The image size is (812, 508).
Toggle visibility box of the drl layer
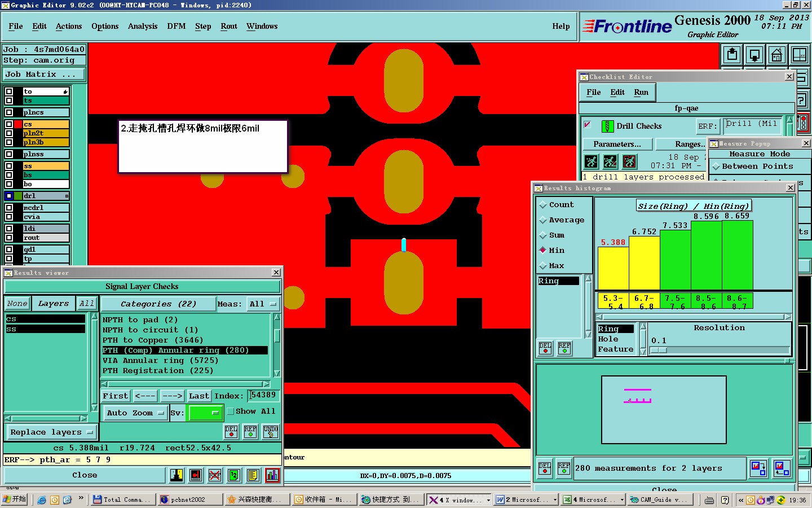[x=9, y=196]
